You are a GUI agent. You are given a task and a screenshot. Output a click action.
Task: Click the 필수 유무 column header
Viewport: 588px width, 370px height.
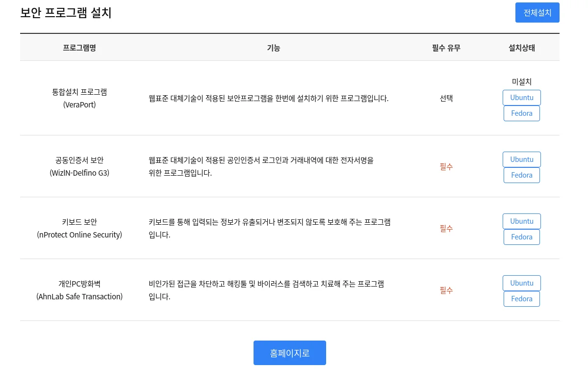pos(446,48)
